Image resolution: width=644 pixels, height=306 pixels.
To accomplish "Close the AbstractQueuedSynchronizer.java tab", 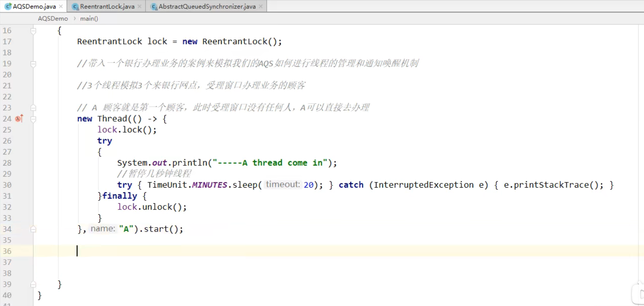I will pyautogui.click(x=261, y=6).
